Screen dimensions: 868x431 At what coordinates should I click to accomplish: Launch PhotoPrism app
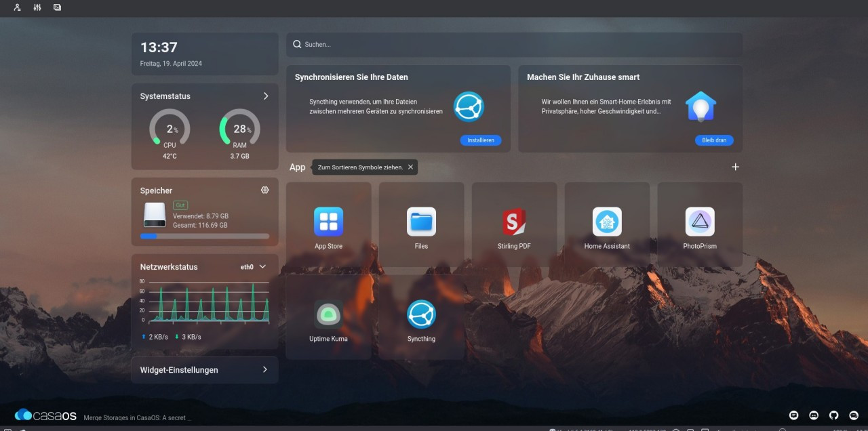pos(700,222)
